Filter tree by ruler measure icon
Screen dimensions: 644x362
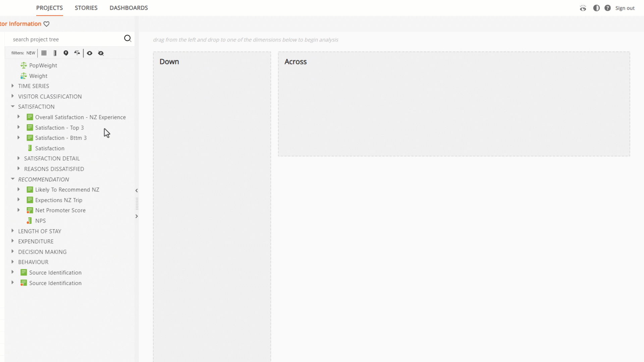pyautogui.click(x=55, y=53)
